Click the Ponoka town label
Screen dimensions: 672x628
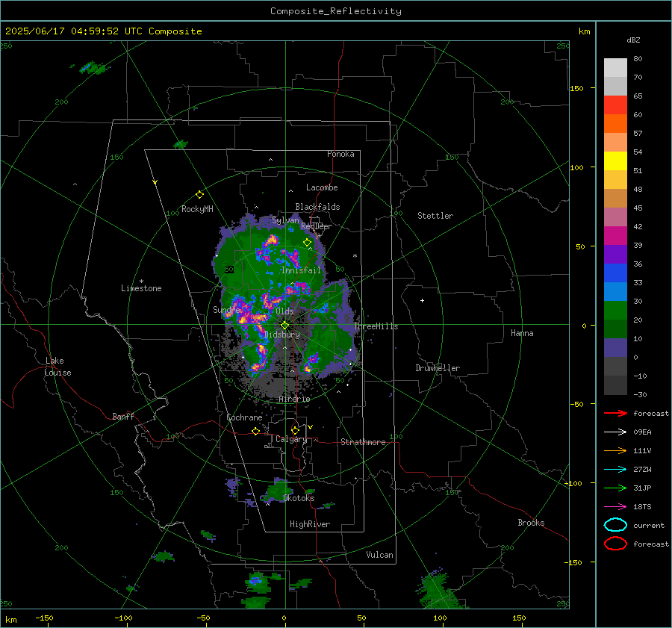340,155
